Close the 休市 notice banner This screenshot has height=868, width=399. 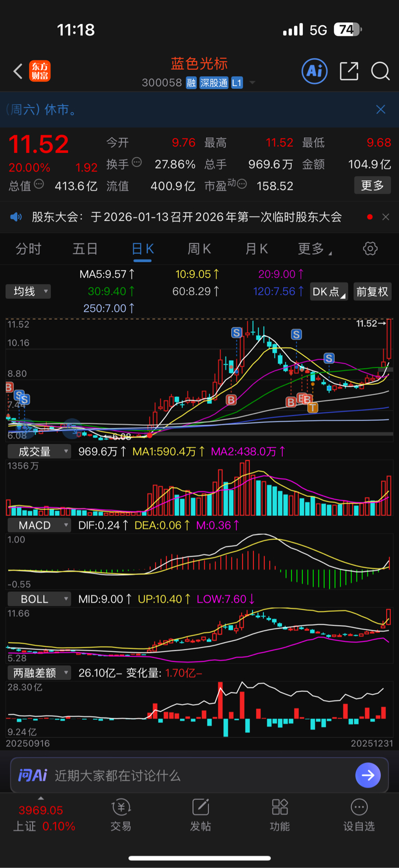click(x=381, y=109)
